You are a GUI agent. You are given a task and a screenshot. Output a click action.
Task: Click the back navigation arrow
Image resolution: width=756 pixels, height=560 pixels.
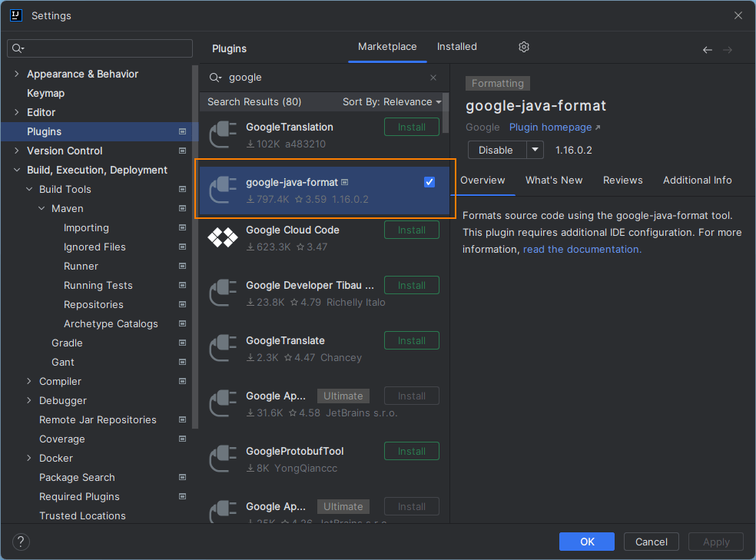pyautogui.click(x=707, y=49)
